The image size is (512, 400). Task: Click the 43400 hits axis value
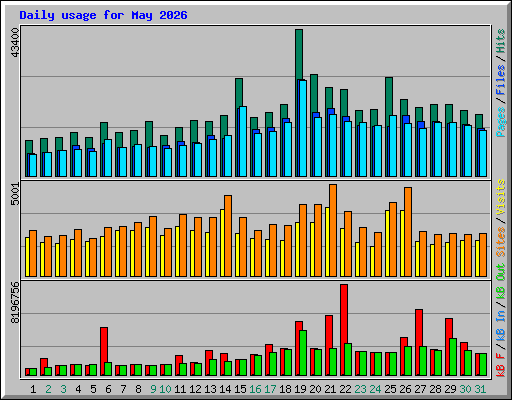(15, 43)
